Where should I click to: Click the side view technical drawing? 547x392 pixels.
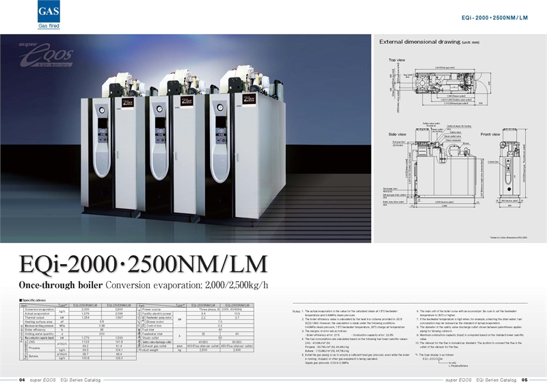pyautogui.click(x=433, y=165)
